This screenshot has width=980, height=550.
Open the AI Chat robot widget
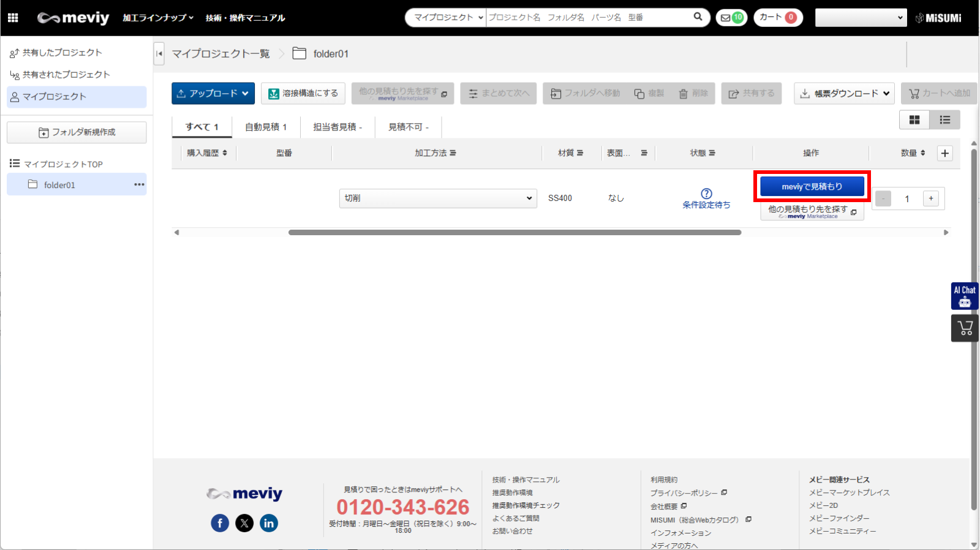pos(964,296)
